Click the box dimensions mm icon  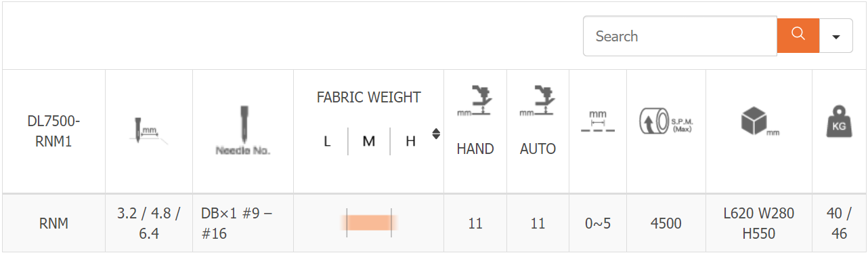tap(758, 122)
